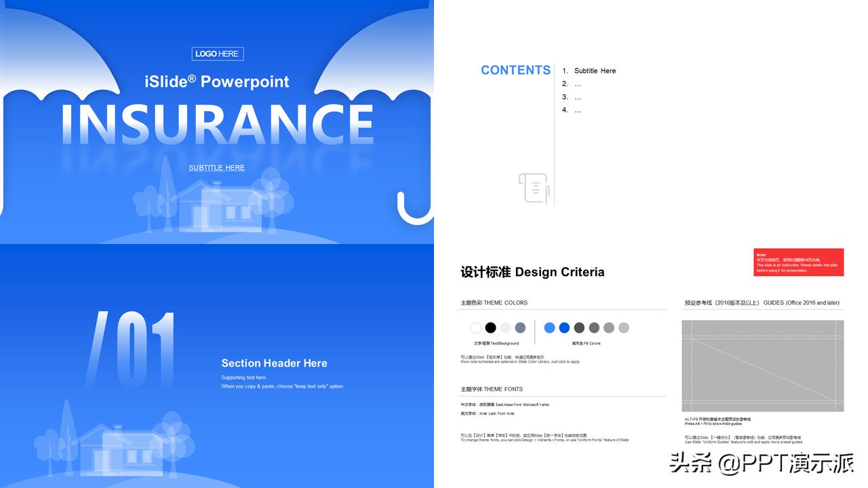Click the CONTENTS heading
The width and height of the screenshot is (868, 488).
click(x=515, y=70)
